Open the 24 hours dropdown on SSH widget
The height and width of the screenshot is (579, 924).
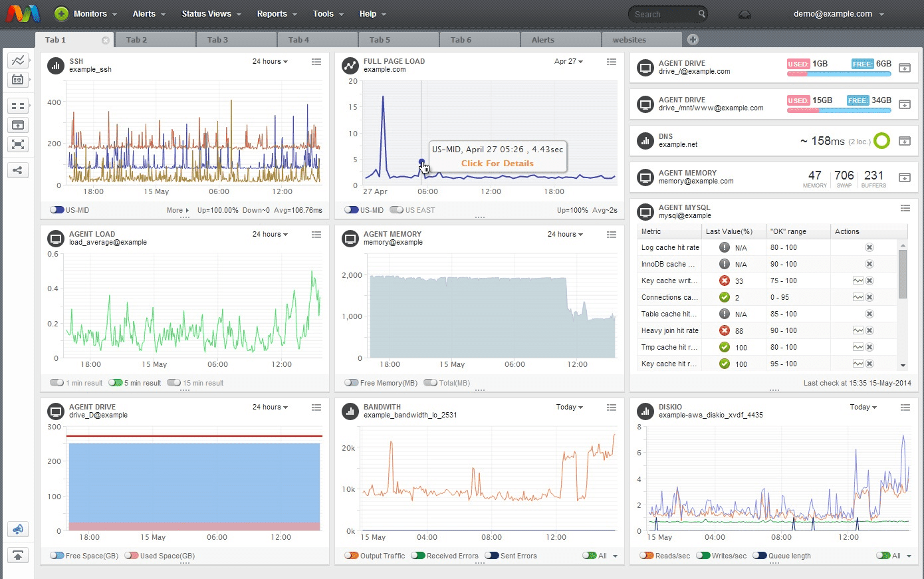[270, 61]
